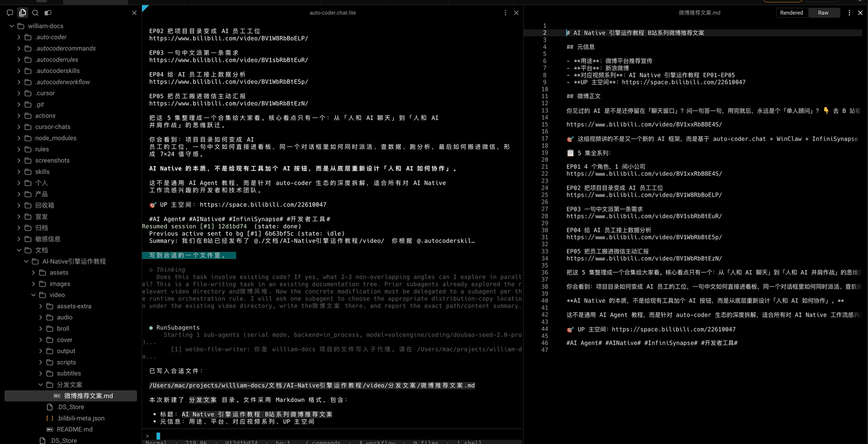Viewport: 868px width, 444px height.
Task: Collapse the AI-Native引擎运作教程 folder
Action: (26, 261)
